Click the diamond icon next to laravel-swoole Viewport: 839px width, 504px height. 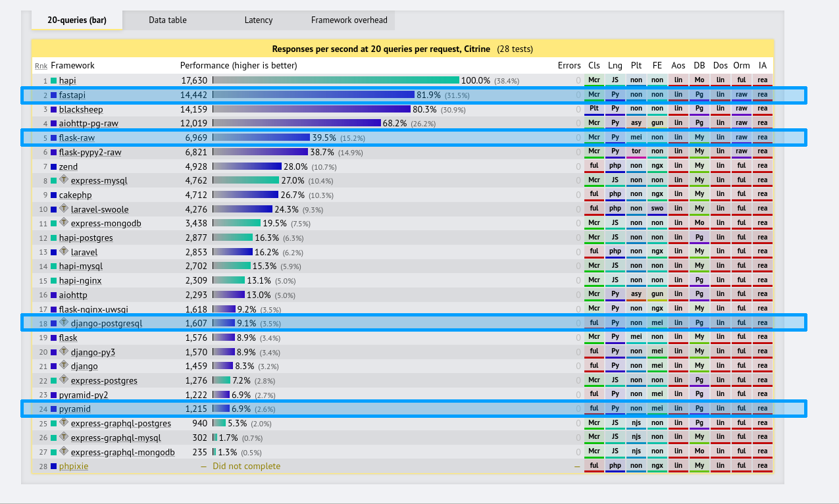tap(64, 209)
